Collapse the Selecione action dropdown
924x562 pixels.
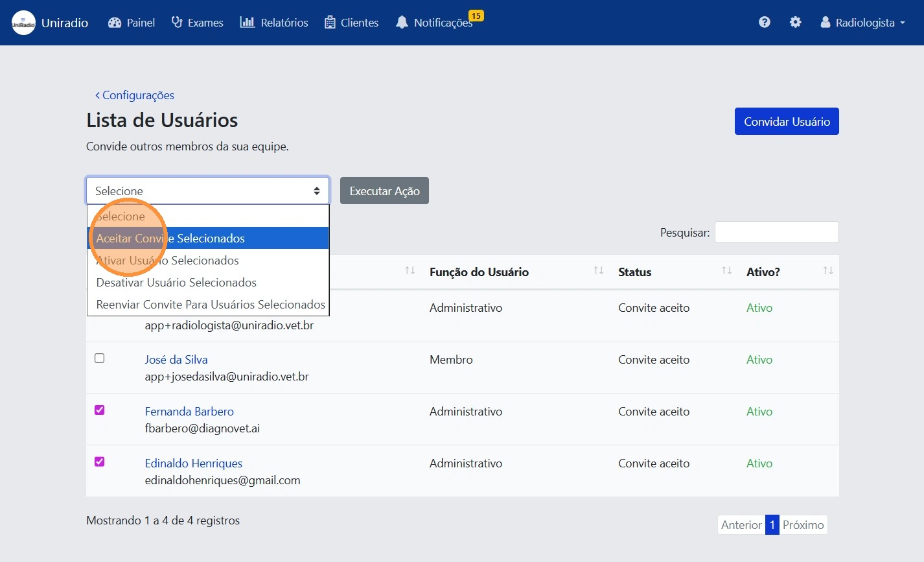click(207, 191)
